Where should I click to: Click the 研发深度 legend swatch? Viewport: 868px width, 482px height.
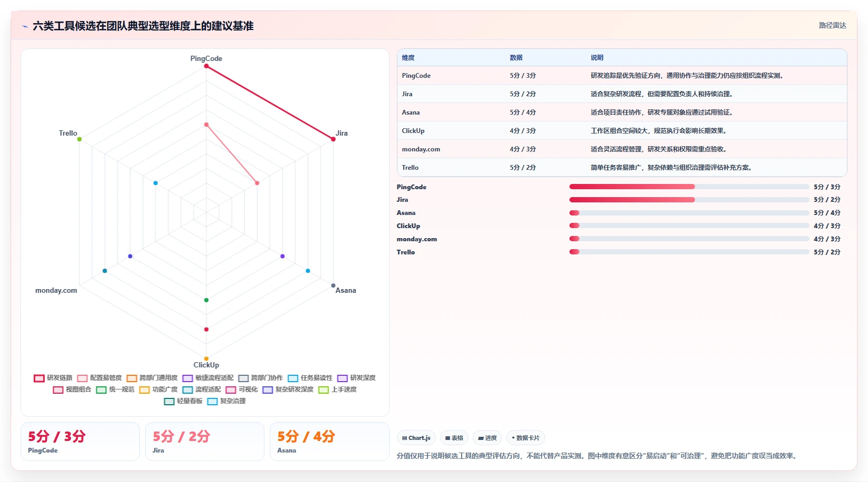(x=342, y=378)
